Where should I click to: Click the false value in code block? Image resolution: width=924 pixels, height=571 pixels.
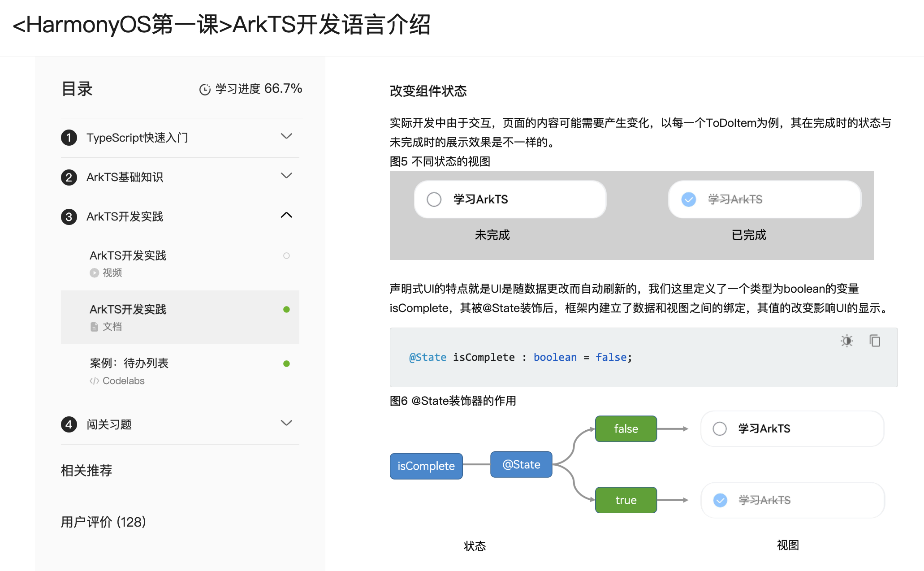(x=611, y=357)
